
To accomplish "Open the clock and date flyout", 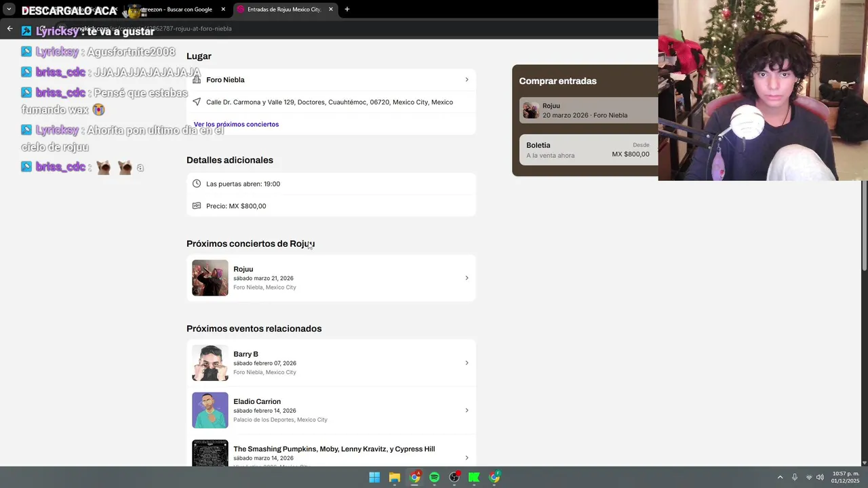I will click(x=846, y=477).
